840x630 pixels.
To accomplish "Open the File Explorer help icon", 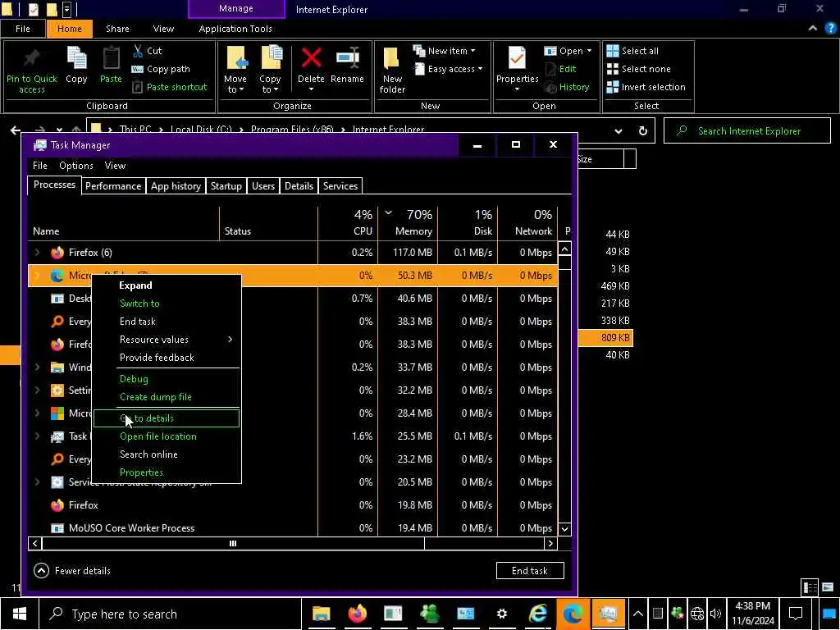I will [830, 29].
